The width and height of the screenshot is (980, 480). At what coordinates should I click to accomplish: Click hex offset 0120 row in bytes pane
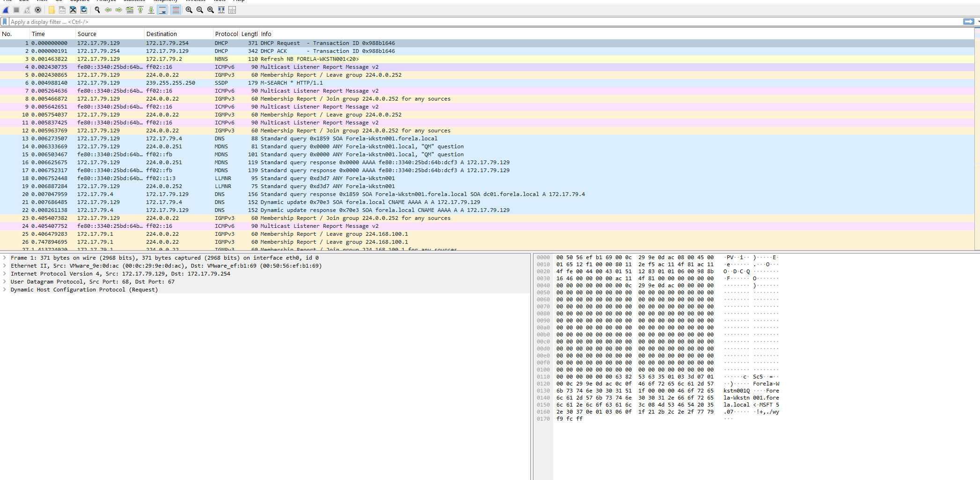click(x=543, y=384)
